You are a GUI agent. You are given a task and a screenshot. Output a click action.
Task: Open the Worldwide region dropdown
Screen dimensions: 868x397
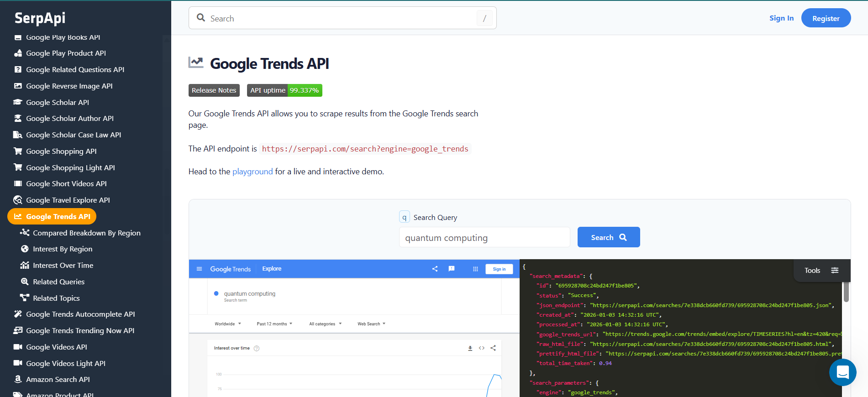tap(228, 324)
